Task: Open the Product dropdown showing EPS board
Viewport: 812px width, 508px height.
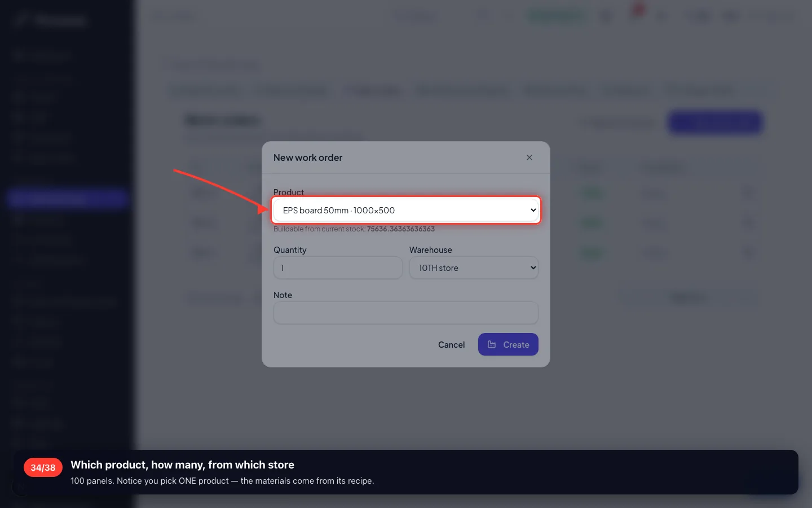Action: pyautogui.click(x=406, y=211)
